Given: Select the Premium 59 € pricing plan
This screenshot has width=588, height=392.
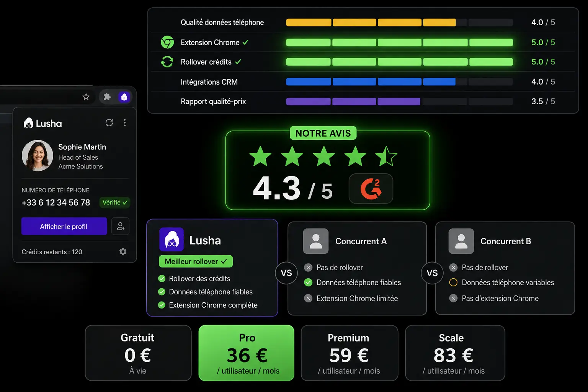Looking at the screenshot, I should pos(350,353).
